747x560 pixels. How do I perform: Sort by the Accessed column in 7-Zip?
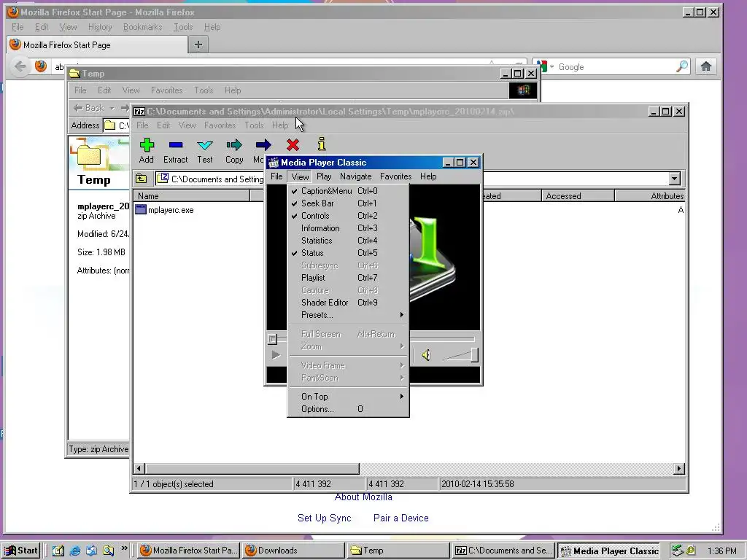(578, 195)
